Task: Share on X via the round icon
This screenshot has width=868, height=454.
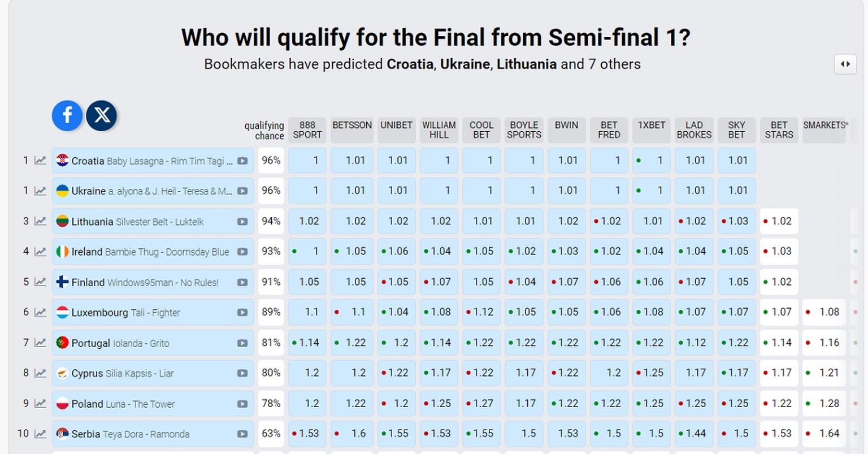Action: (102, 115)
